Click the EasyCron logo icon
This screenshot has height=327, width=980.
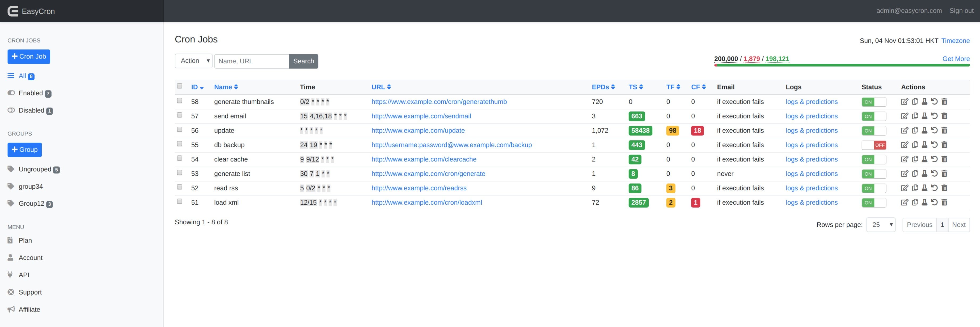tap(13, 11)
